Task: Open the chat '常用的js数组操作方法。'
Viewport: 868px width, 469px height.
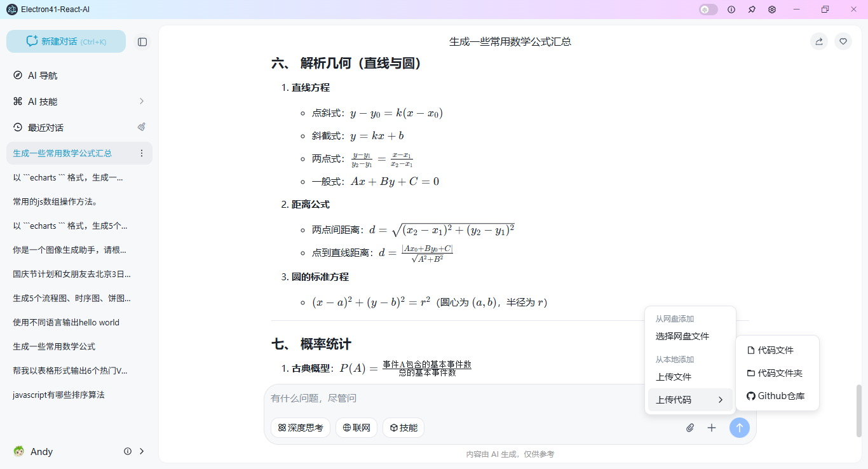Action: 79,201
